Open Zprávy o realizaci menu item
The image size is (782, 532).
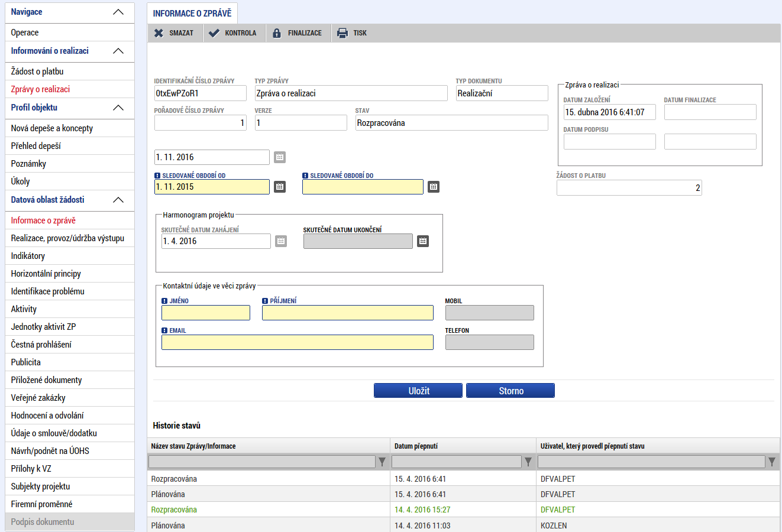70,89
